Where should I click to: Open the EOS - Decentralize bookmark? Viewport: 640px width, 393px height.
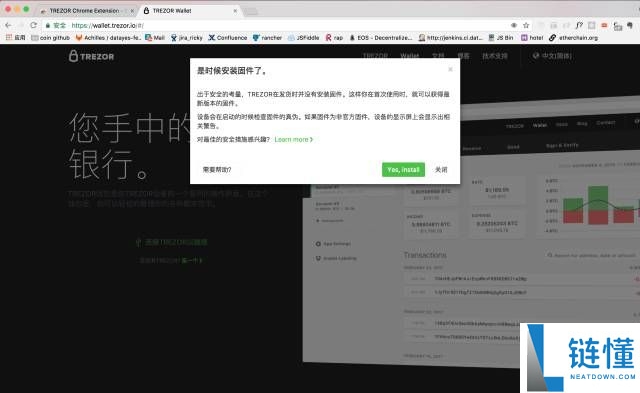381,38
